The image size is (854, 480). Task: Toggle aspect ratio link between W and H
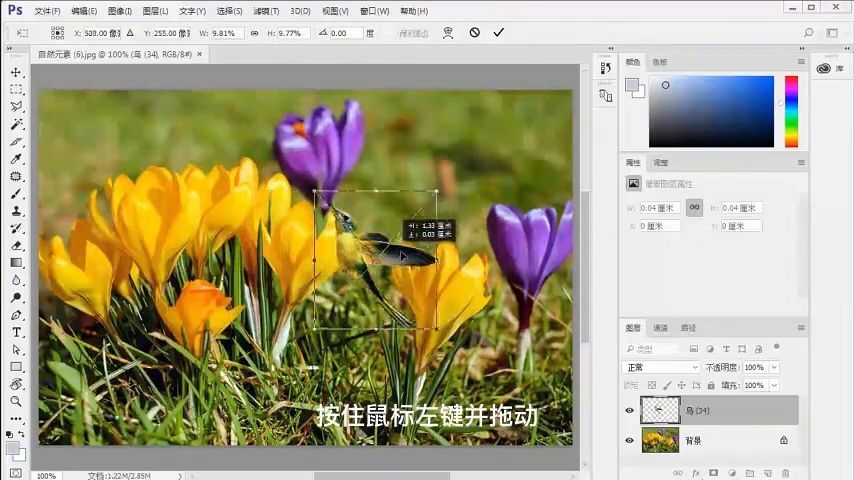[x=254, y=33]
